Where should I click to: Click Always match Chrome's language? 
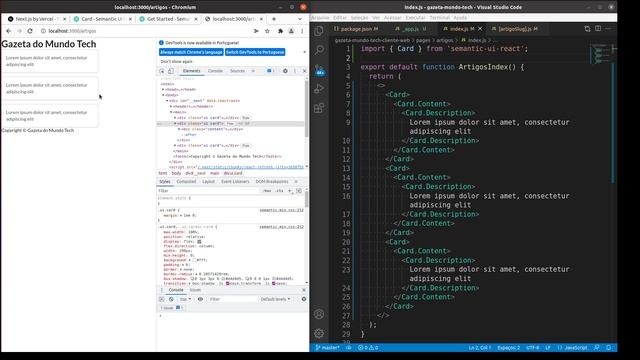pos(191,52)
